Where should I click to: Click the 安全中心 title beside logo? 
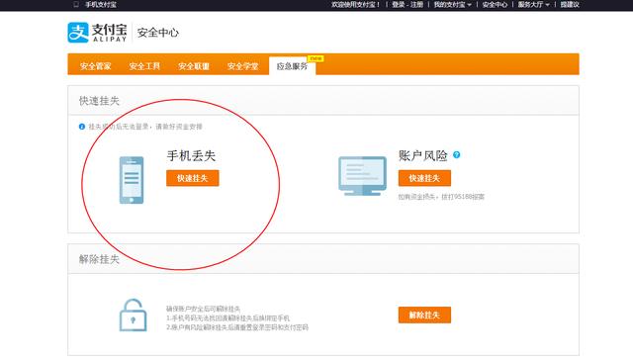158,33
